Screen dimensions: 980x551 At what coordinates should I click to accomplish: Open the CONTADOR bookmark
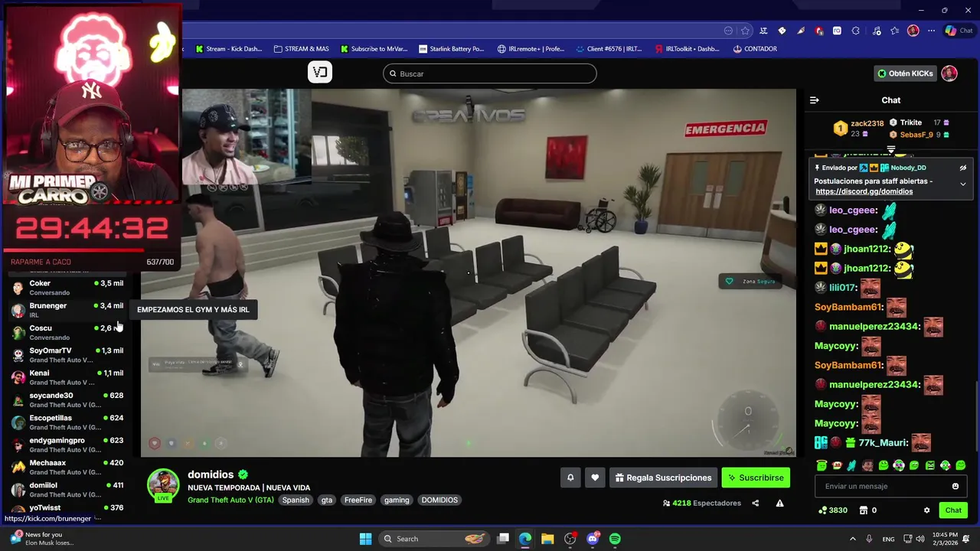[x=755, y=49]
